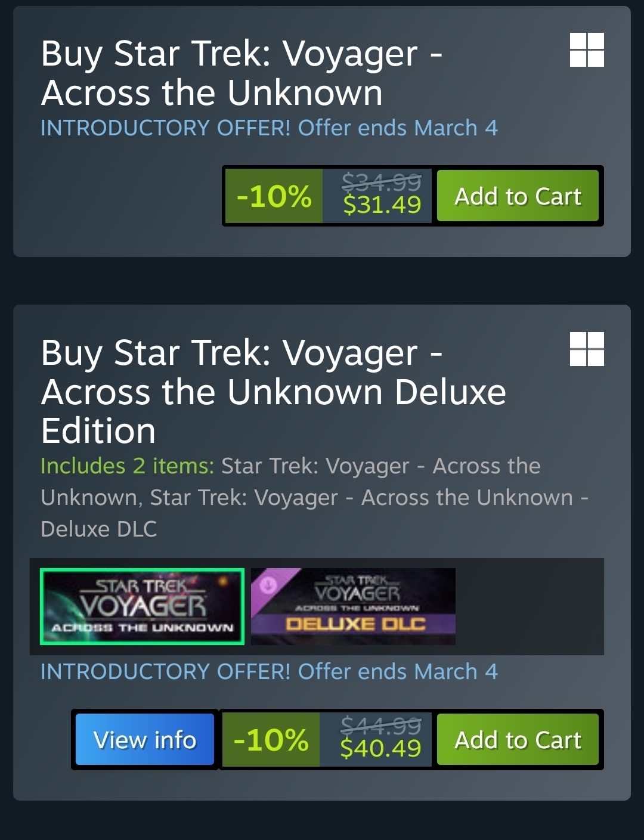Viewport: 644px width, 840px height.
Task: Click the Windows platform icon for the standard edition
Action: click(x=587, y=50)
